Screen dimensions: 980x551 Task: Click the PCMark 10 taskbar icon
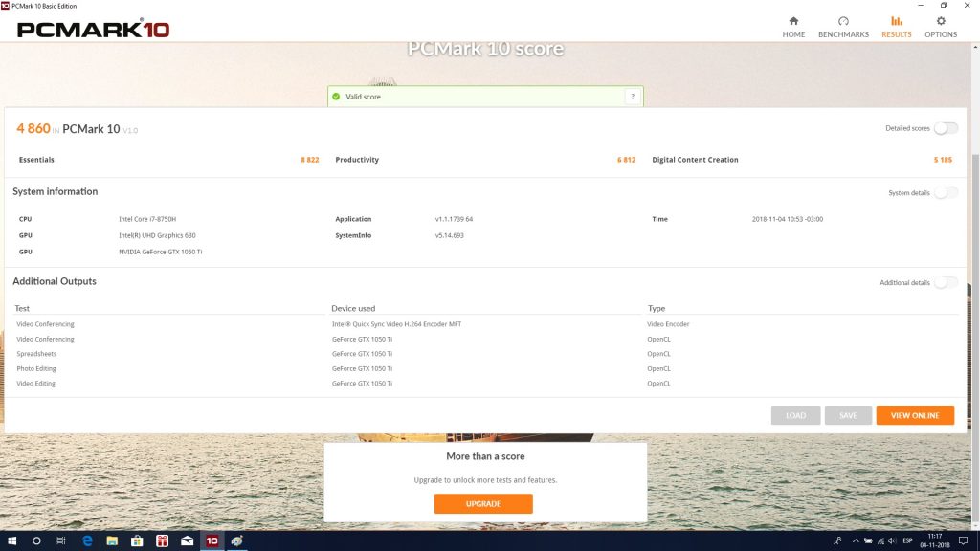[x=212, y=540]
